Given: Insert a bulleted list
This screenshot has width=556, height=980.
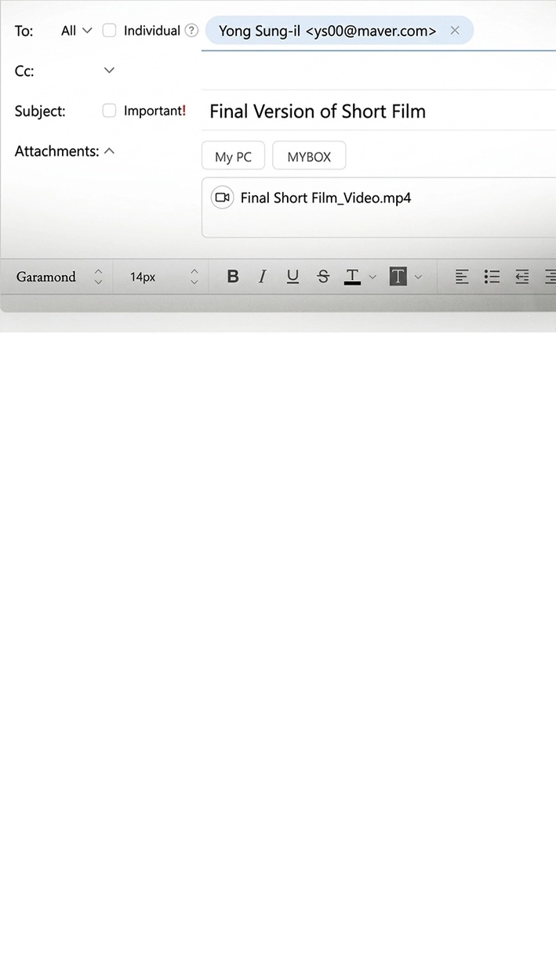Looking at the screenshot, I should point(492,277).
